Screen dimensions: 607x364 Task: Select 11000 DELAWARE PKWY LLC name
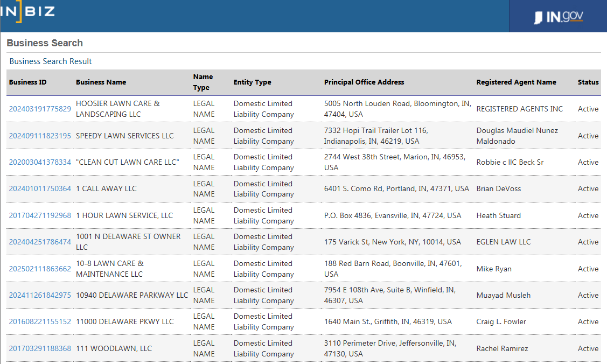click(x=124, y=321)
